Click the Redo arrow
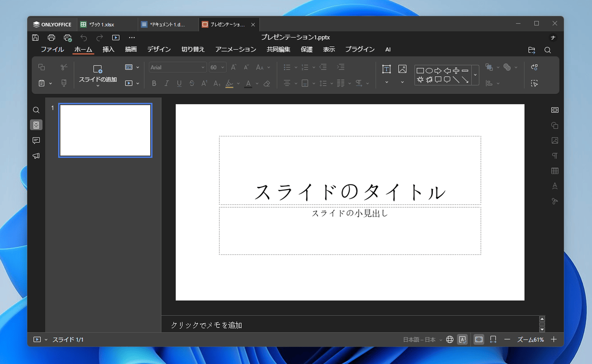This screenshot has width=592, height=364. [x=99, y=37]
